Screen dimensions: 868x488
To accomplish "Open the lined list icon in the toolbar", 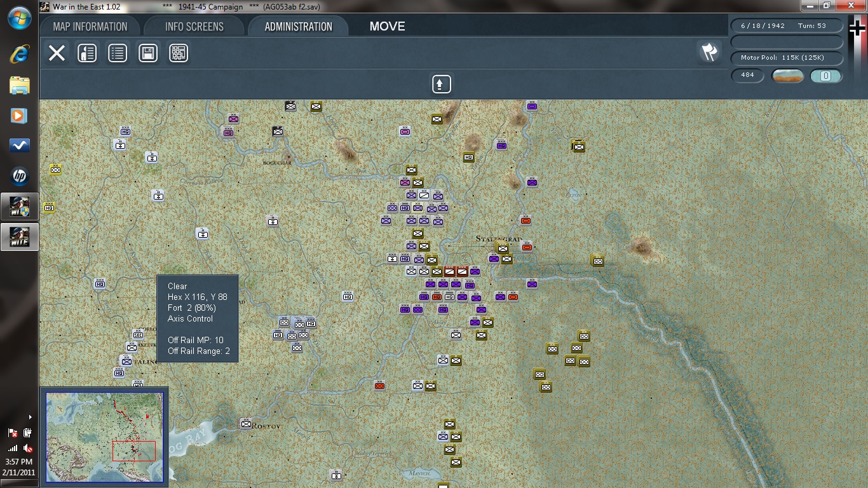I will click(118, 53).
